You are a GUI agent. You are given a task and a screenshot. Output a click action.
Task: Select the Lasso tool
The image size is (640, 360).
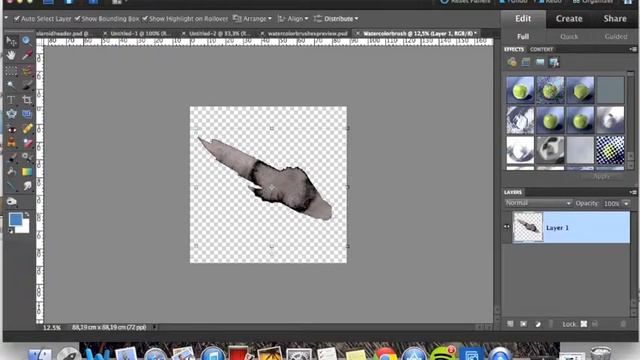tap(27, 71)
